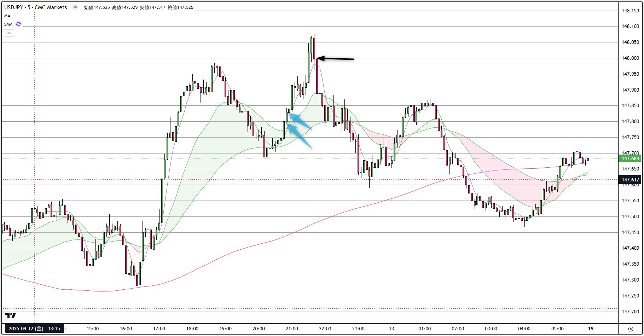Open chart settings gear at bottom right

(x=631, y=329)
